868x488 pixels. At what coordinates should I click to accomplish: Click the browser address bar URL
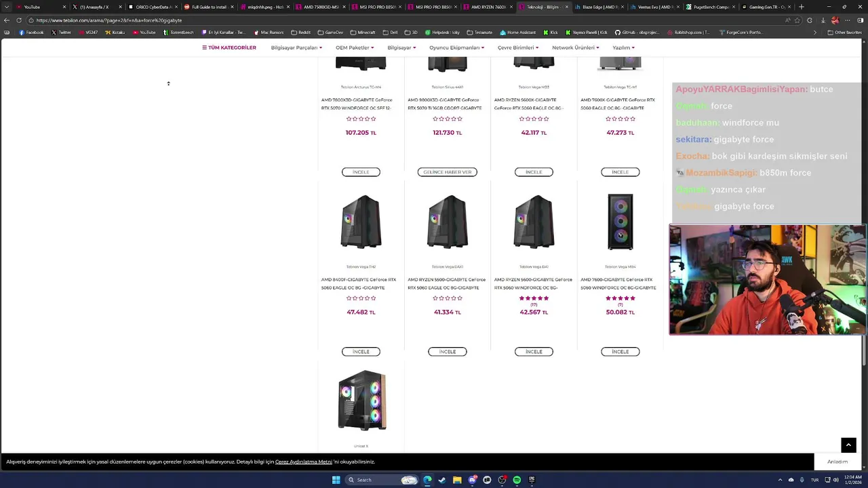tap(108, 20)
